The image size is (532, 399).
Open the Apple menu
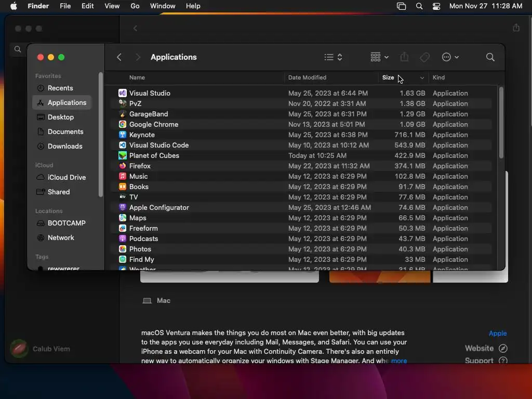pos(14,6)
